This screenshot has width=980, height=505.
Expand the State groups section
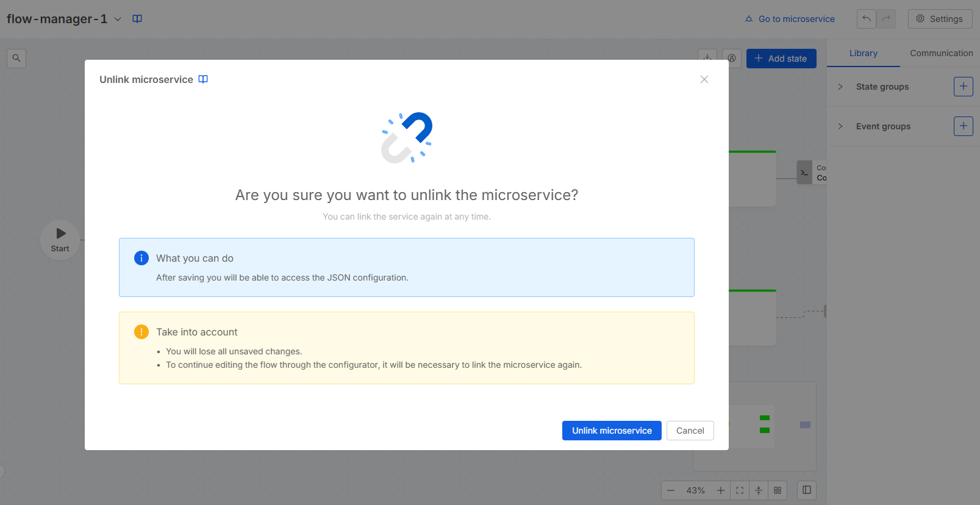840,87
